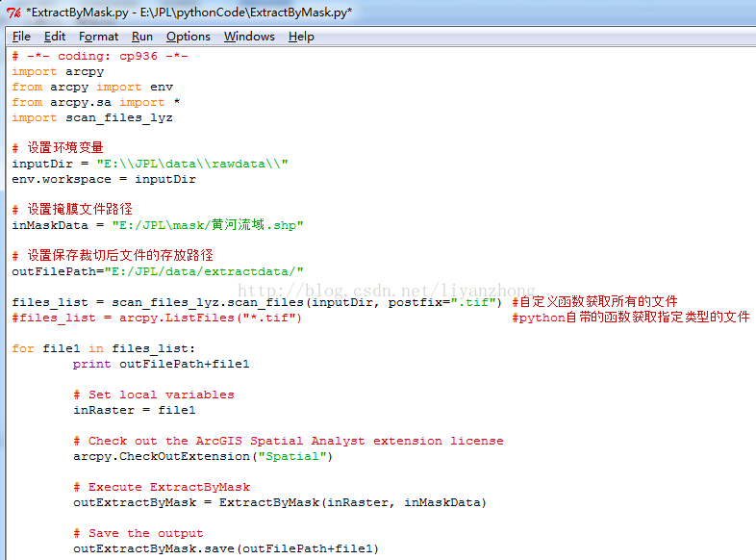
Task: Click the comment '#自定义函数获取所有的文件'
Action: pos(594,302)
